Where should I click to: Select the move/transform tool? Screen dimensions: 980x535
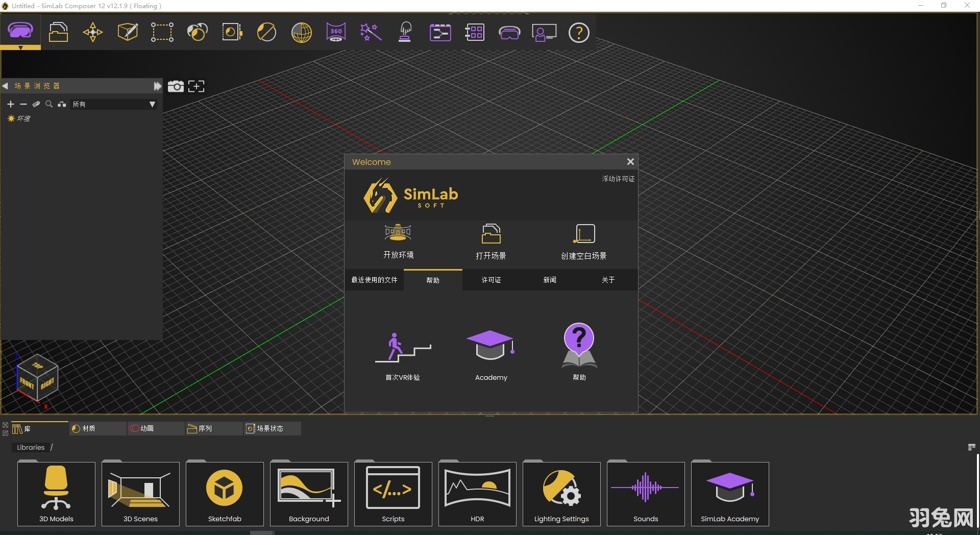pos(92,32)
